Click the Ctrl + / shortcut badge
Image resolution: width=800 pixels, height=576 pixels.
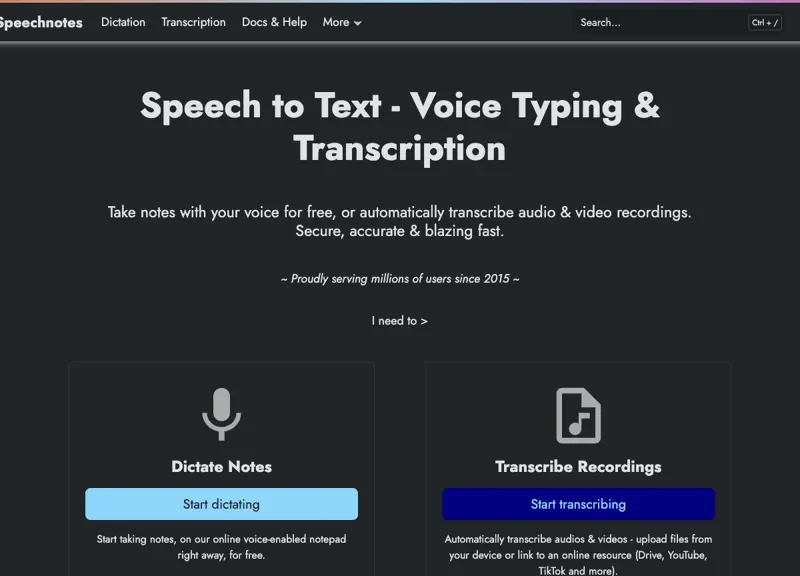pyautogui.click(x=763, y=22)
